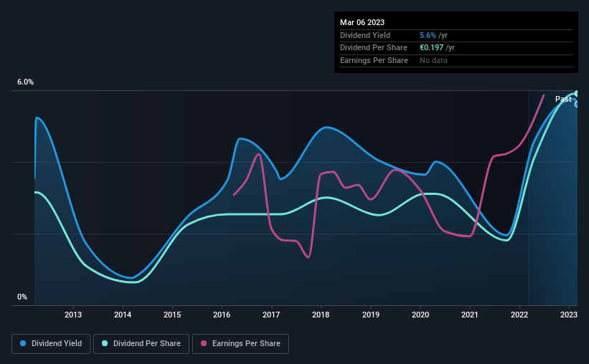Click the 5.6% dividend yield value
The image size is (589, 364).
pos(428,35)
